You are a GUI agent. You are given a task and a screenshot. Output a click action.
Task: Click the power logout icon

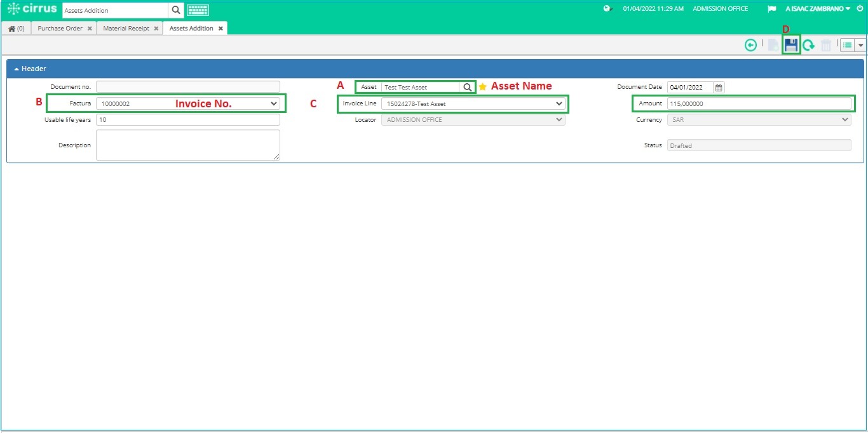tap(860, 9)
